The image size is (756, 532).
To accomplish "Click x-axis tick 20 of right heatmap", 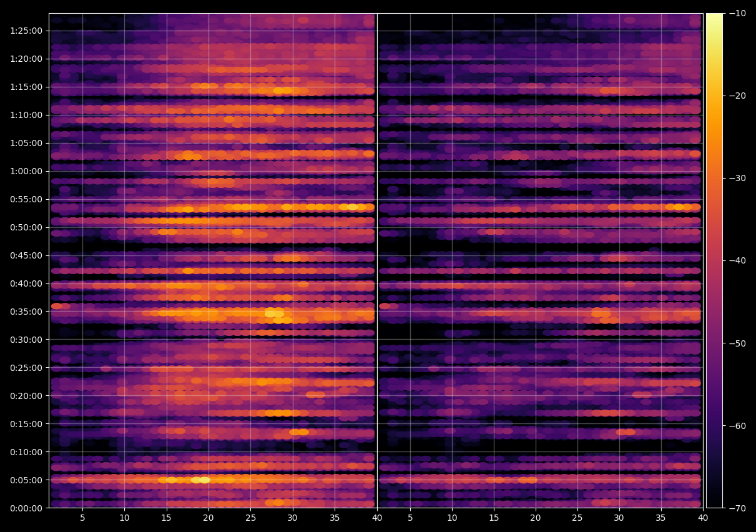I will point(536,518).
